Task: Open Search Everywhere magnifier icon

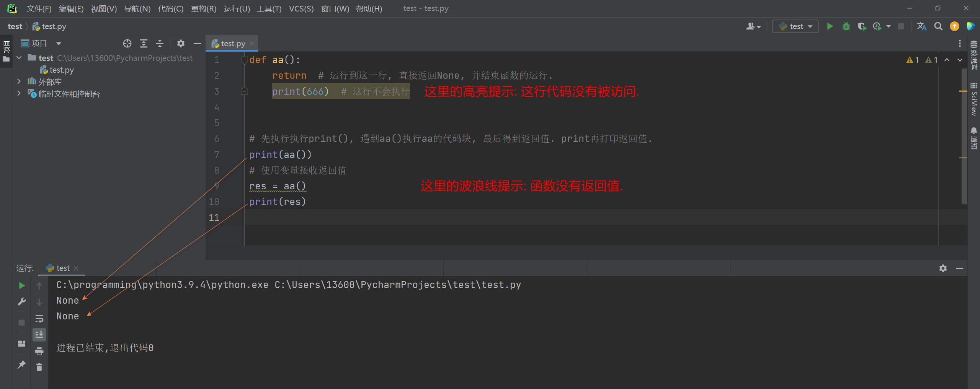Action: (938, 26)
